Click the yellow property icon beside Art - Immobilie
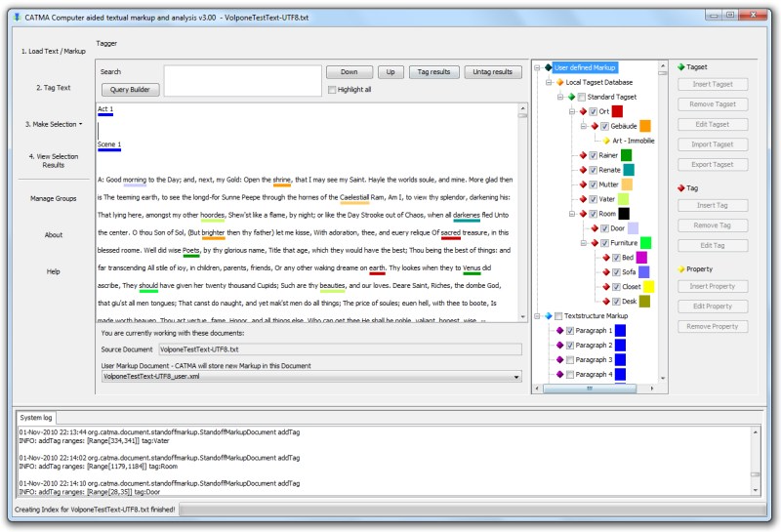781x532 pixels. [606, 141]
